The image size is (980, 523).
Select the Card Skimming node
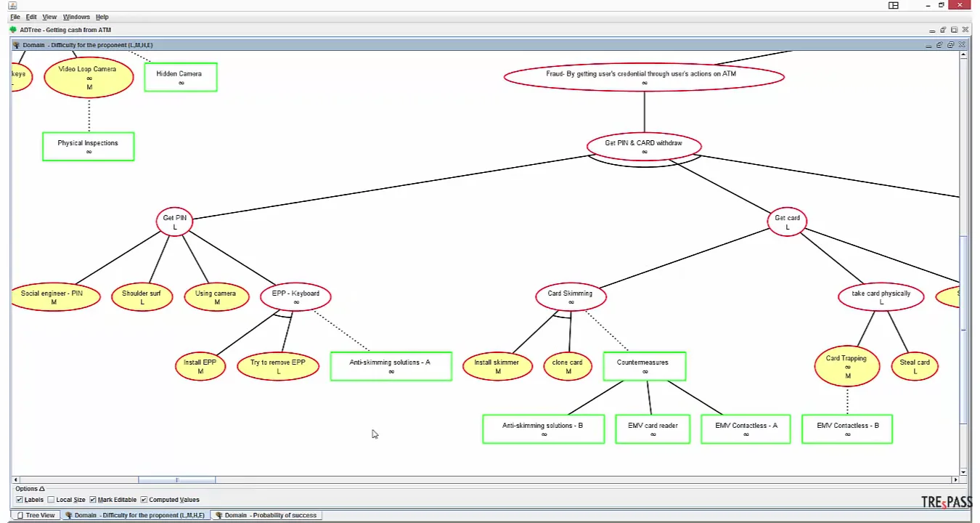coord(571,297)
